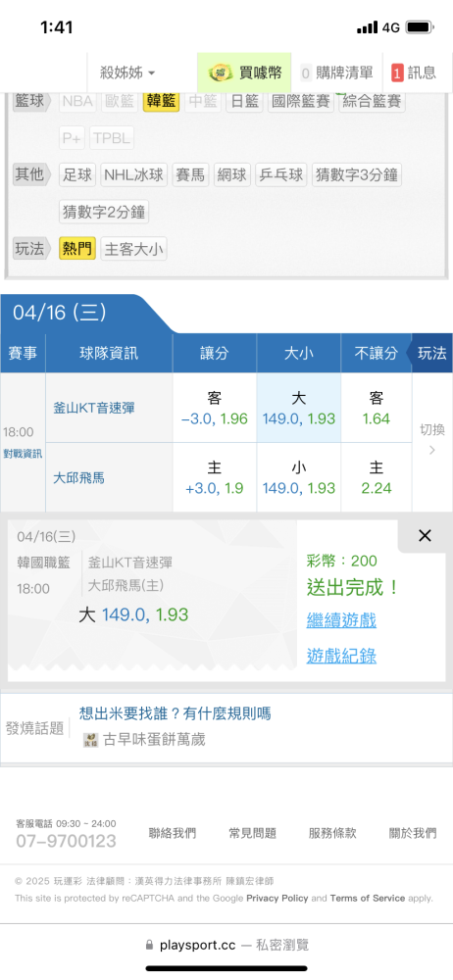Open Google Terms of Service link
453x980 pixels.
(x=368, y=898)
